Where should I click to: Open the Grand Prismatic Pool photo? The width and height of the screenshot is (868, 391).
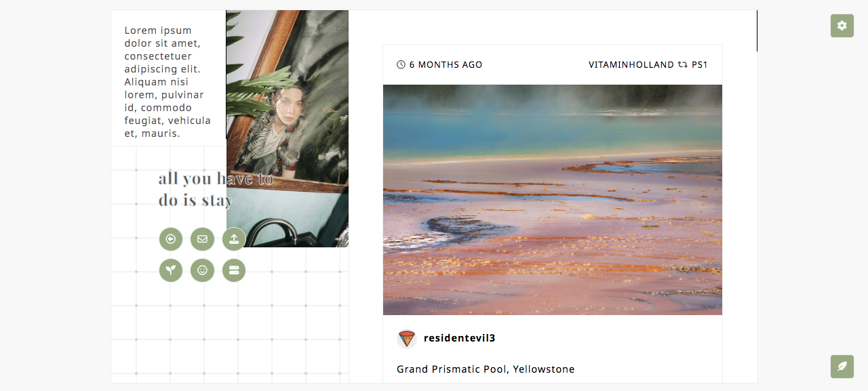(x=553, y=200)
